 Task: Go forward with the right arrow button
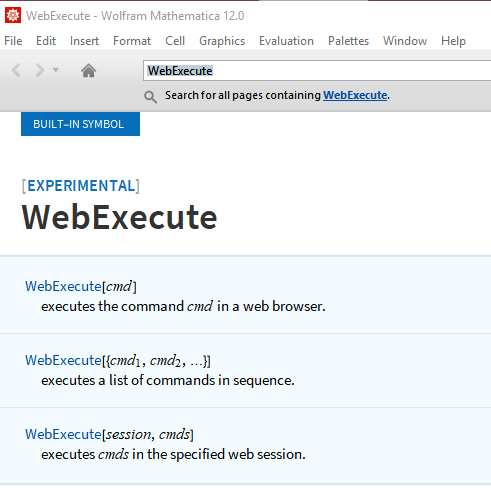(x=40, y=70)
